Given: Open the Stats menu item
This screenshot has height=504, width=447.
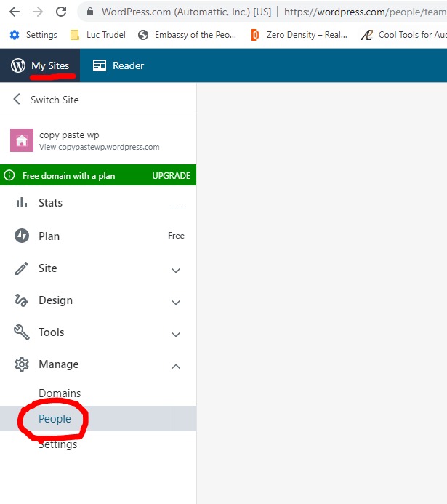Looking at the screenshot, I should point(98,203).
